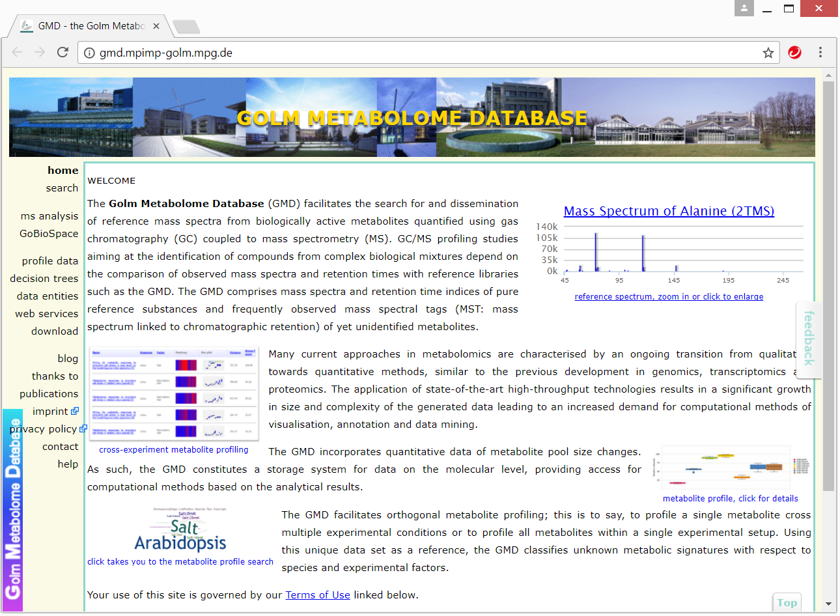Open the red Trend Micro extension icon
Screen dimensions: 840x616
(794, 52)
